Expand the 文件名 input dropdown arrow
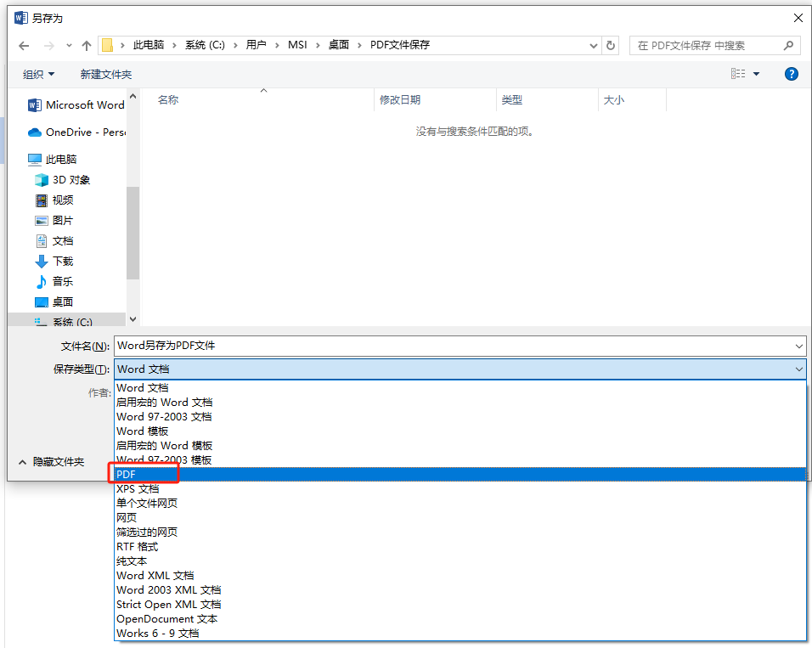812x648 pixels. tap(799, 347)
